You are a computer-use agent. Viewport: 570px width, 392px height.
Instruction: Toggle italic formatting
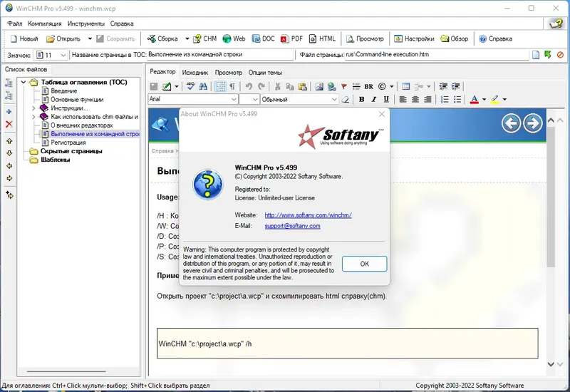(373, 99)
